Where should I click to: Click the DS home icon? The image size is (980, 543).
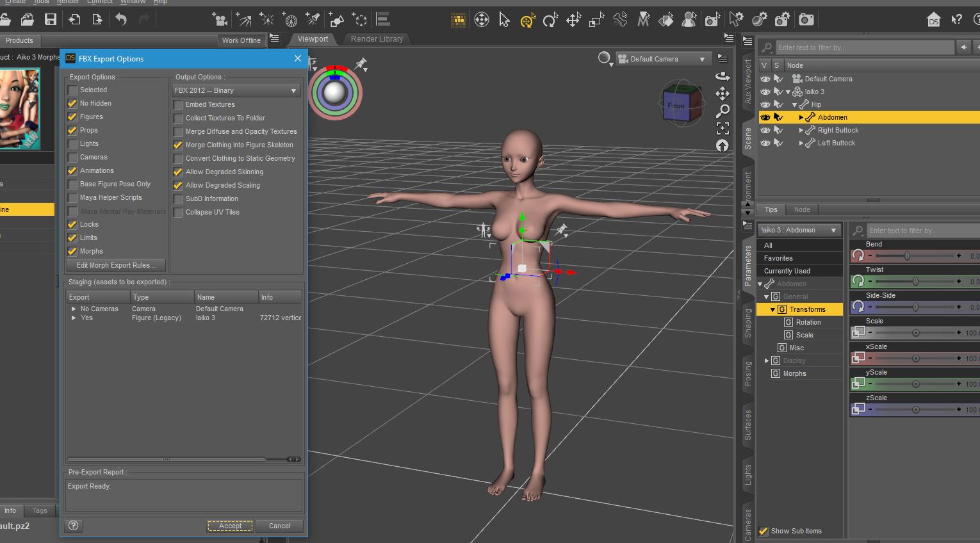(x=934, y=20)
